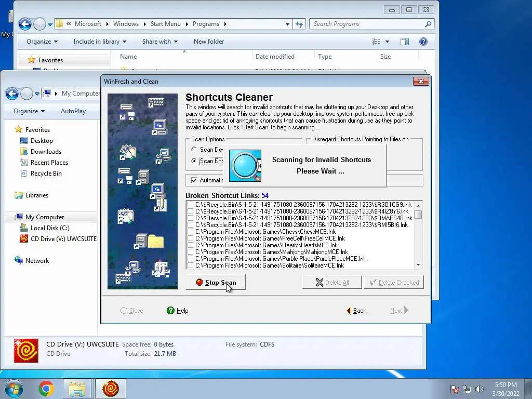Open recent locations dropdown in My Computer window
Viewport: 532px width, 399px height.
click(37, 94)
